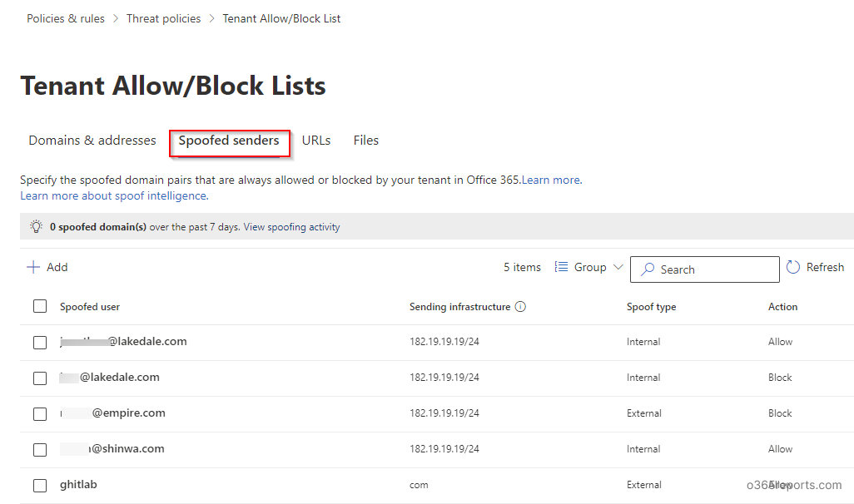The image size is (854, 504).
Task: Tick the checkbox for @empire.com row
Action: coord(40,414)
